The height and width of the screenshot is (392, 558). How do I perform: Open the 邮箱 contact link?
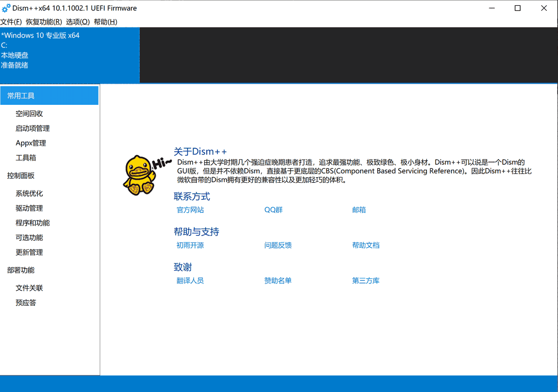point(359,210)
